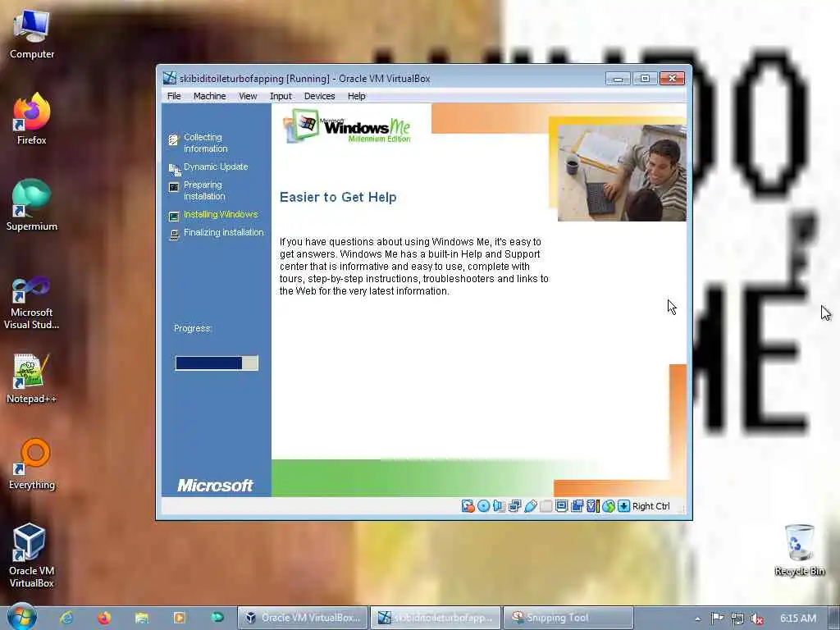This screenshot has height=630, width=840.
Task: Launch Supermium from the taskbar
Action: pos(217,618)
